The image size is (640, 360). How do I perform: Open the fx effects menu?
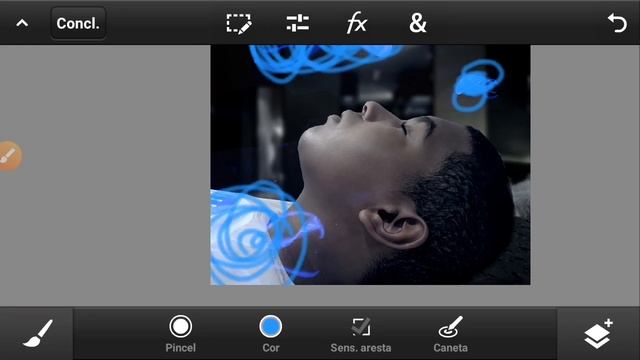pos(356,23)
